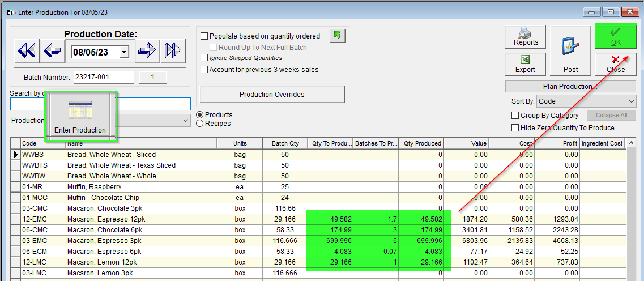Go to previous production date arrow
The height and width of the screenshot is (281, 644).
52,50
